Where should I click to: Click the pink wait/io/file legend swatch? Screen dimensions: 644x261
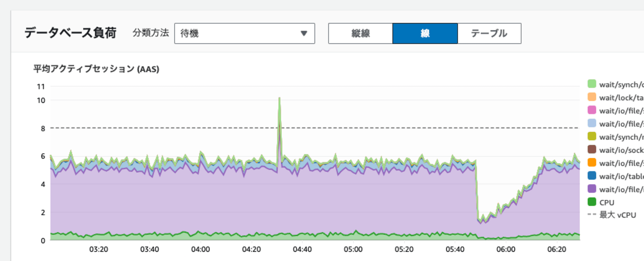[592, 110]
